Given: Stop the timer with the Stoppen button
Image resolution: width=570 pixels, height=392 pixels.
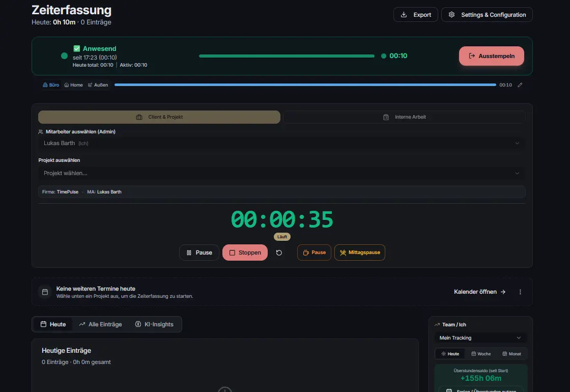Looking at the screenshot, I should click(245, 253).
